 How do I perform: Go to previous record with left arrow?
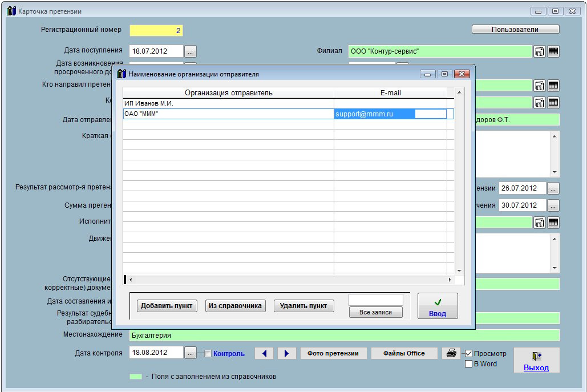[264, 353]
